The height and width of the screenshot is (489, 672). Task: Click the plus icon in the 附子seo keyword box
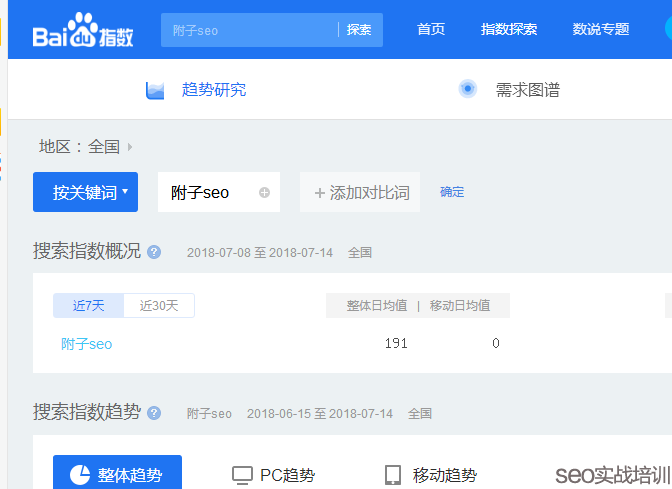(264, 193)
